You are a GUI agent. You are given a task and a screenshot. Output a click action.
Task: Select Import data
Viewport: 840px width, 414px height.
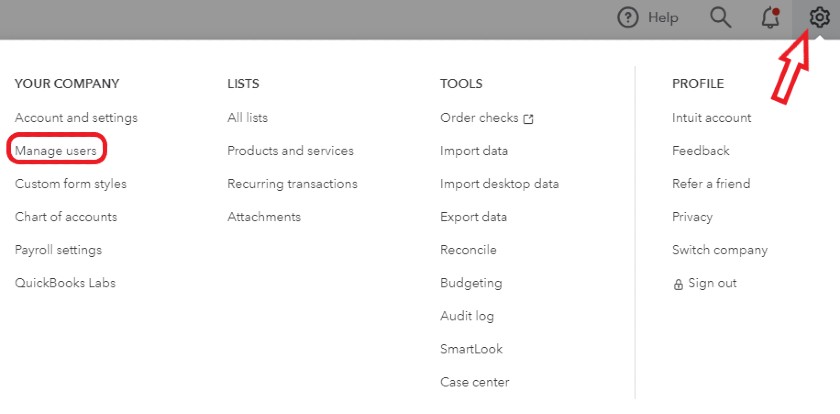tap(474, 151)
